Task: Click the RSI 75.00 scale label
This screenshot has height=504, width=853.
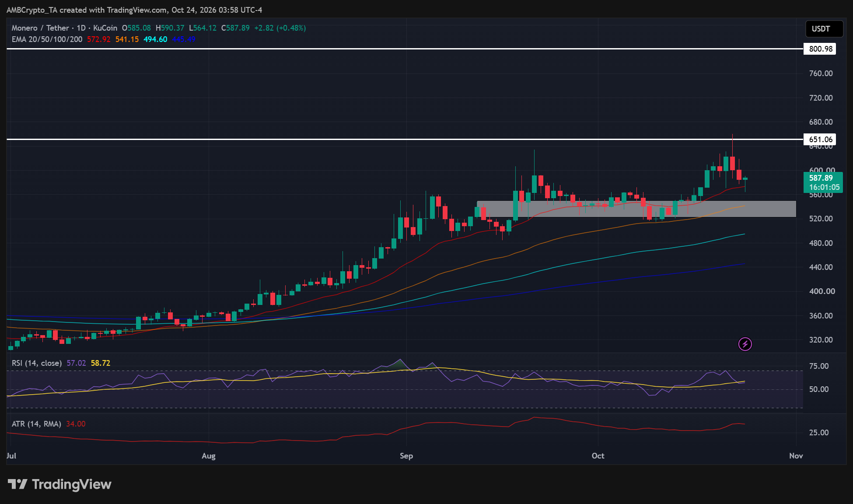Action: point(819,366)
